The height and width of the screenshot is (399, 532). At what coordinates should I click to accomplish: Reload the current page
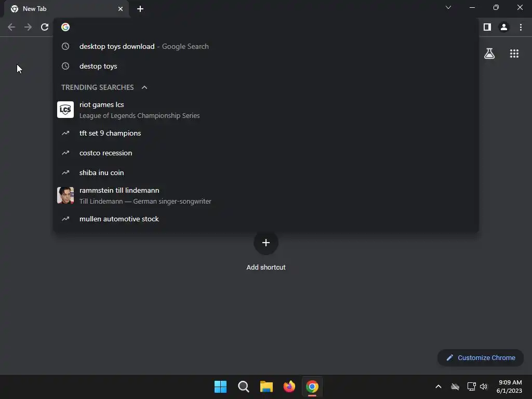coord(45,27)
